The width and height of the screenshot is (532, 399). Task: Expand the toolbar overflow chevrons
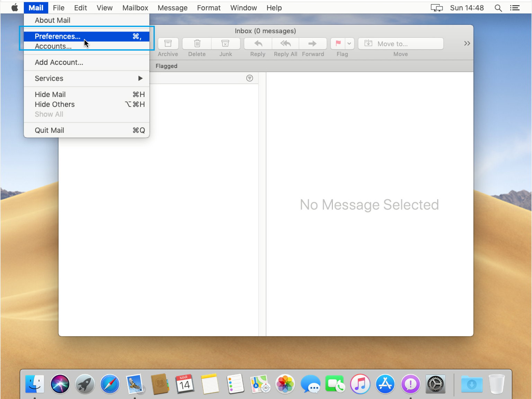point(467,43)
